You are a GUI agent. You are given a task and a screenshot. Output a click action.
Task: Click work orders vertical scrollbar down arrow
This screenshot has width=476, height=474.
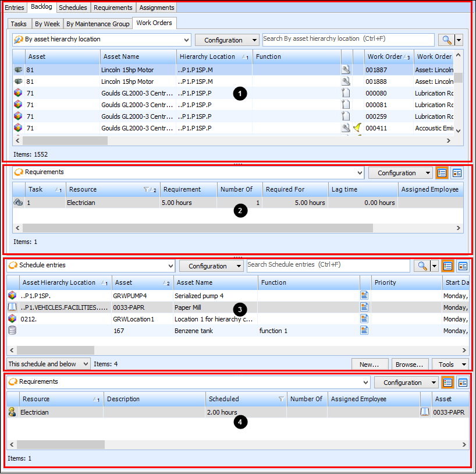(x=459, y=130)
